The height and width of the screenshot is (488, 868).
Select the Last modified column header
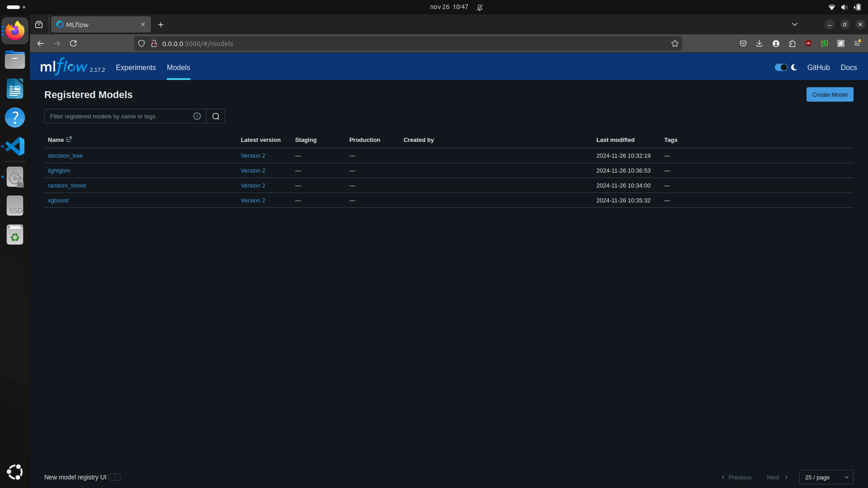pyautogui.click(x=615, y=140)
